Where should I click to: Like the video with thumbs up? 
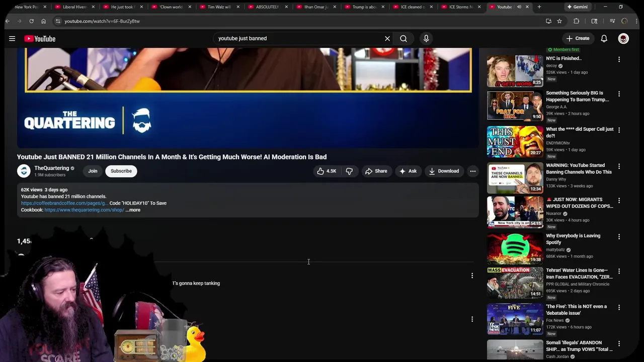(x=326, y=171)
